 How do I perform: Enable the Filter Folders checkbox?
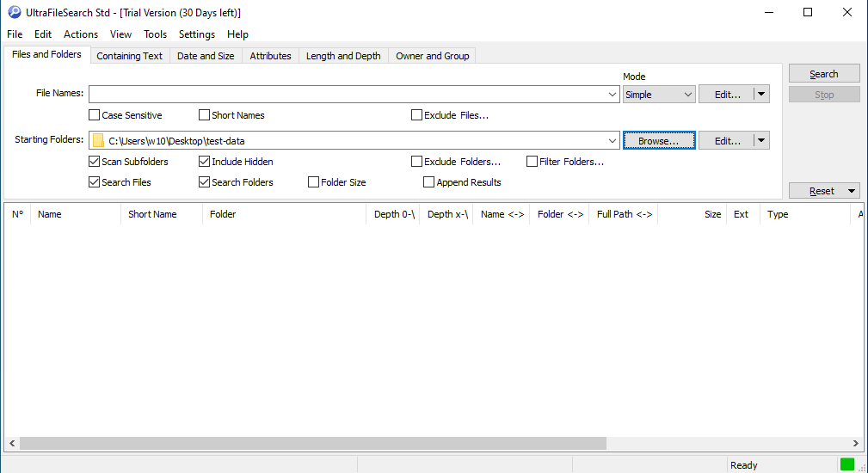click(532, 162)
